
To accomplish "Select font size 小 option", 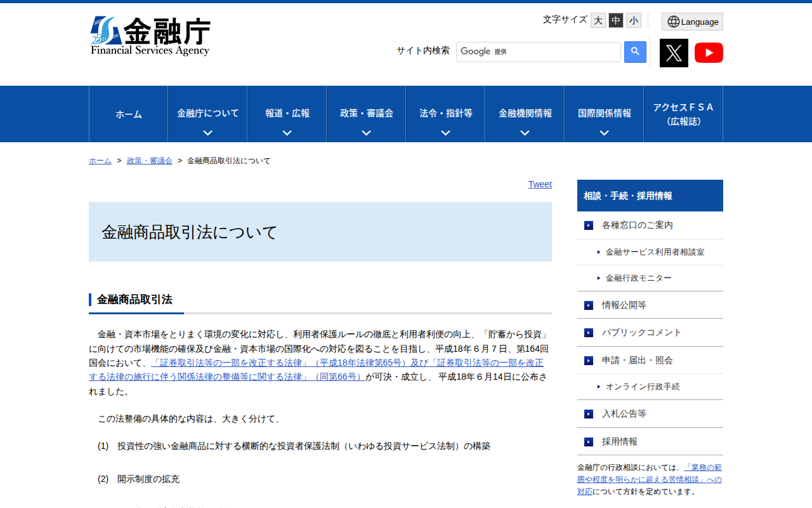I will [x=633, y=20].
